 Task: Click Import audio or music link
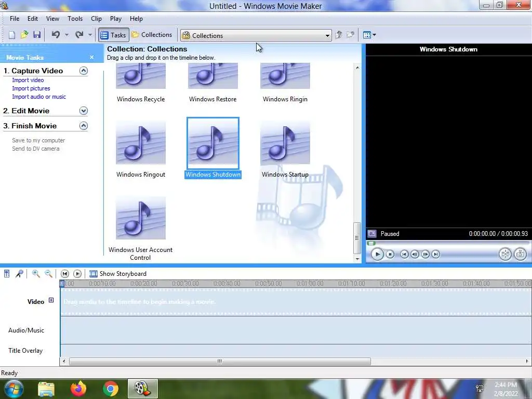pos(39,97)
